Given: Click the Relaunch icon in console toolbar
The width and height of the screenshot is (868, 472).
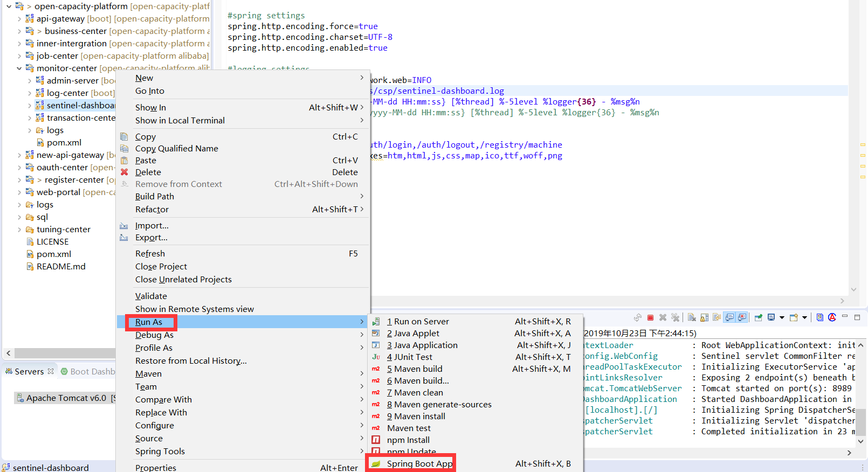Looking at the screenshot, I should click(638, 317).
